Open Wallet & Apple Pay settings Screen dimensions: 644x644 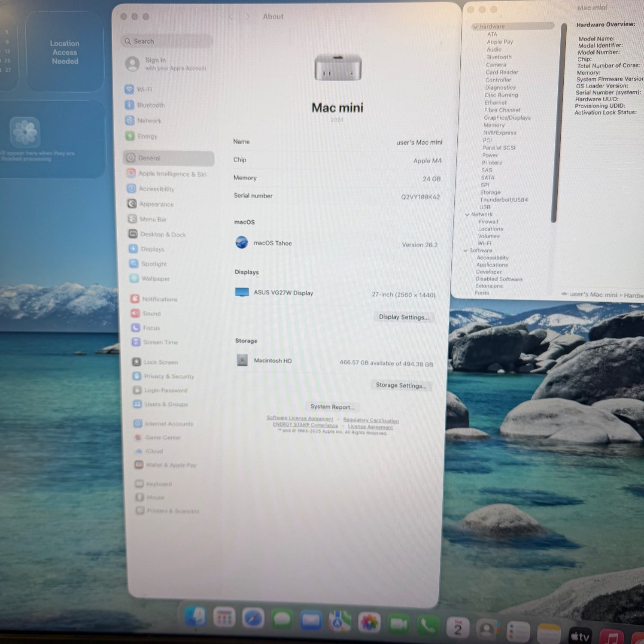coord(166,465)
